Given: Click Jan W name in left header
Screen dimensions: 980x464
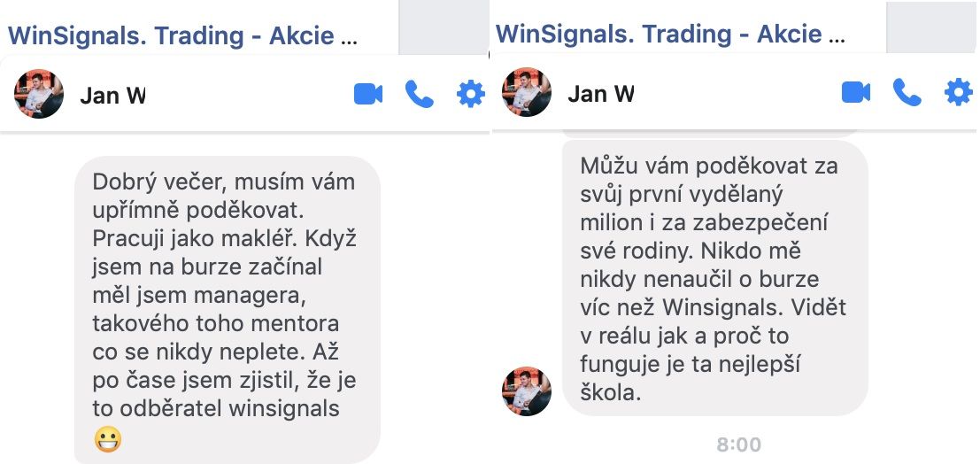Looking at the screenshot, I should pyautogui.click(x=112, y=95).
